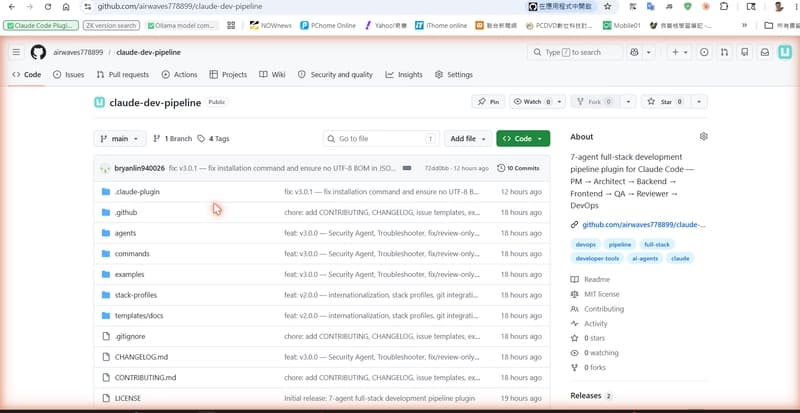Viewport: 800px width, 413px height.
Task: Open bryanlin940026 author profile
Action: tap(139, 168)
